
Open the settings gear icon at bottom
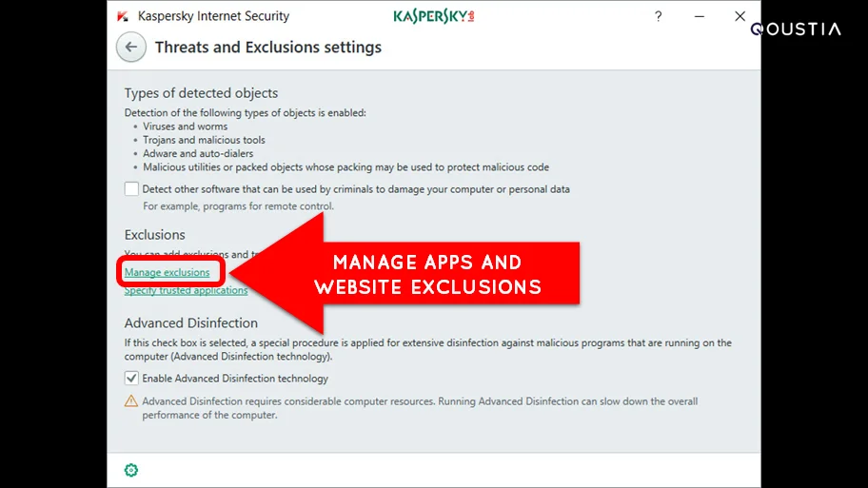131,470
